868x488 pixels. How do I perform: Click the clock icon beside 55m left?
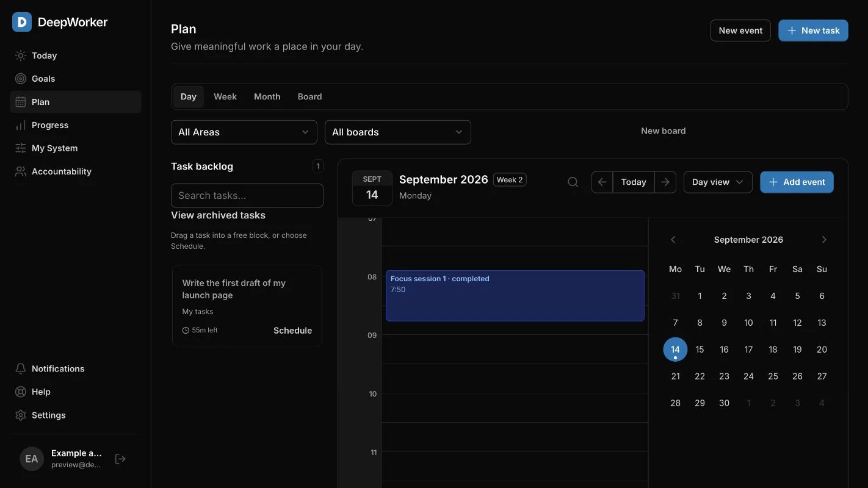pyautogui.click(x=186, y=330)
